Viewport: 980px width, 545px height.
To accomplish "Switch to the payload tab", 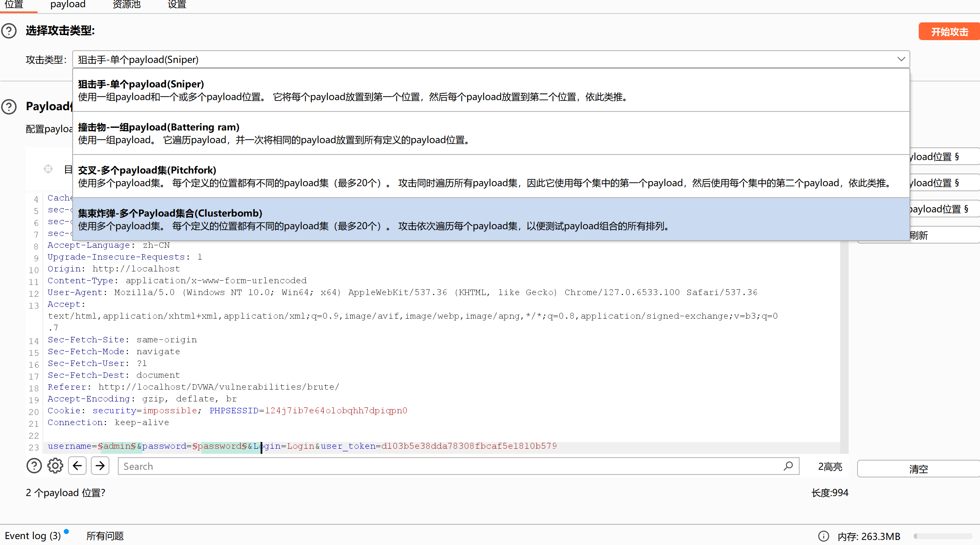I will click(68, 5).
